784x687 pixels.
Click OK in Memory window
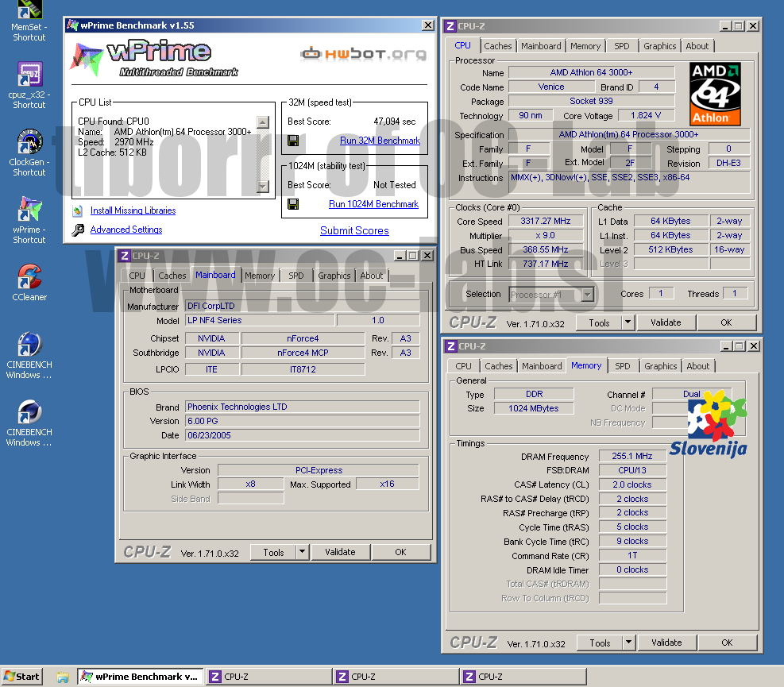[x=727, y=643]
